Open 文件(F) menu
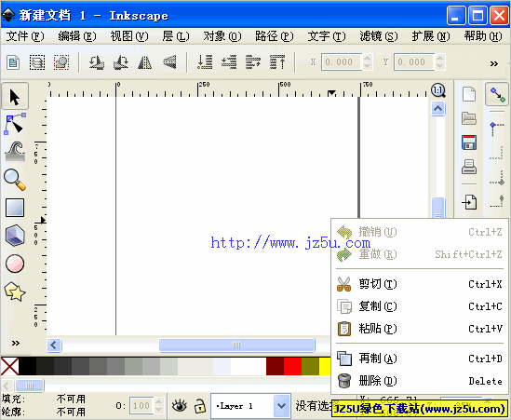This screenshot has width=511, height=420. (x=25, y=36)
